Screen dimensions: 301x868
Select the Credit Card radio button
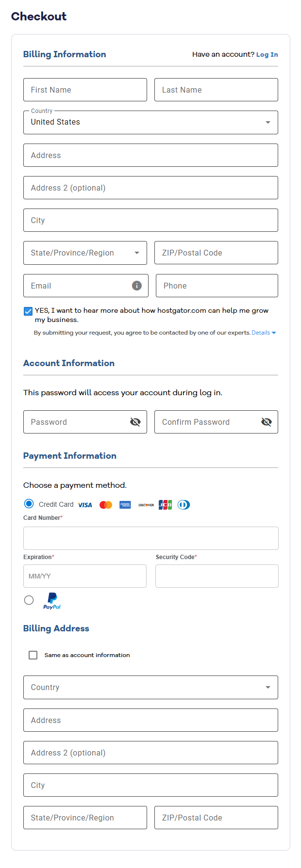[29, 503]
